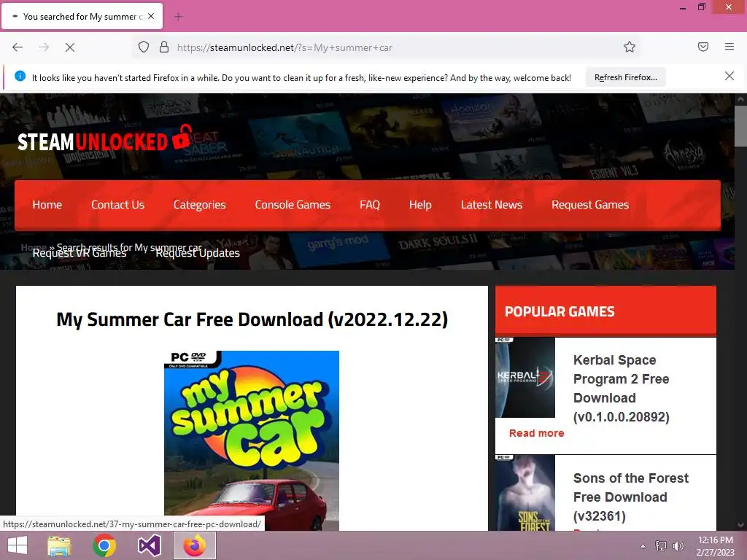Viewport: 747px width, 560px height.
Task: Bookmark this page with the star
Action: click(630, 47)
